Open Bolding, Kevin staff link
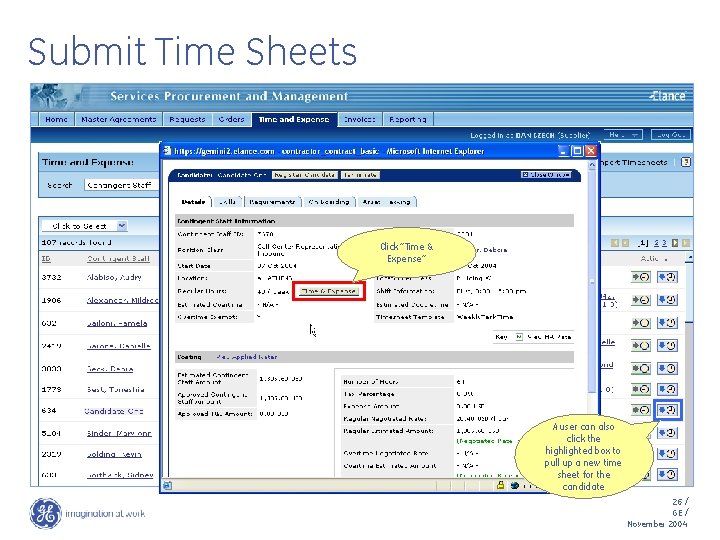 coord(114,454)
